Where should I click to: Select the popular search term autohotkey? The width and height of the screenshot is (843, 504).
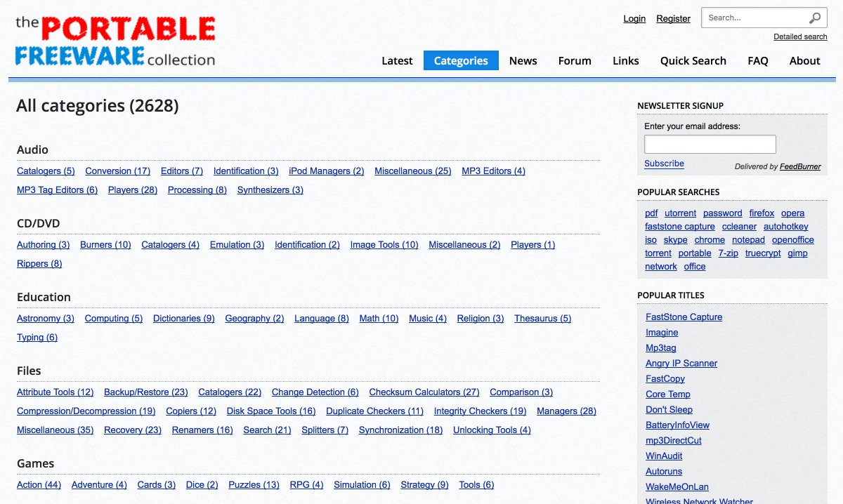click(785, 227)
